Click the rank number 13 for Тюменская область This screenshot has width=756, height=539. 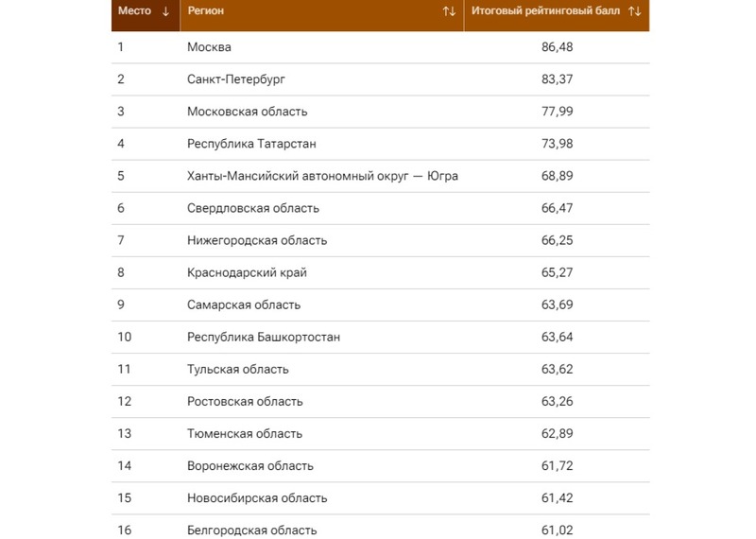(x=125, y=434)
